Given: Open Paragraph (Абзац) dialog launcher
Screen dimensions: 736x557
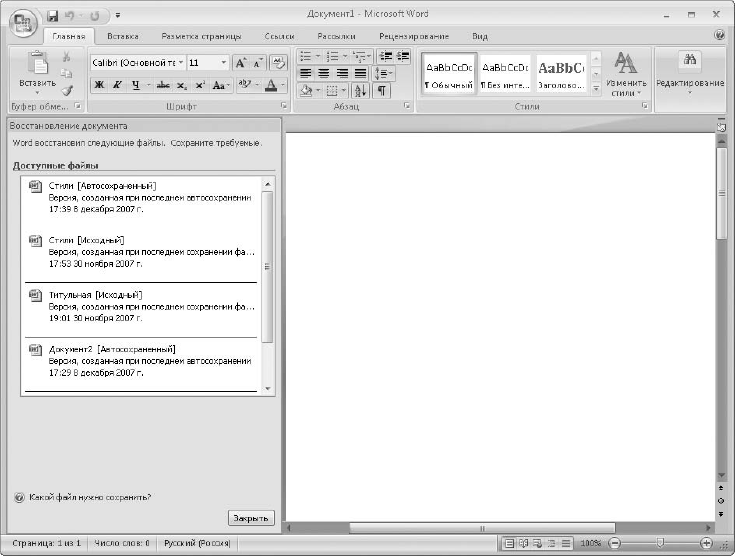Looking at the screenshot, I should coord(407,106).
